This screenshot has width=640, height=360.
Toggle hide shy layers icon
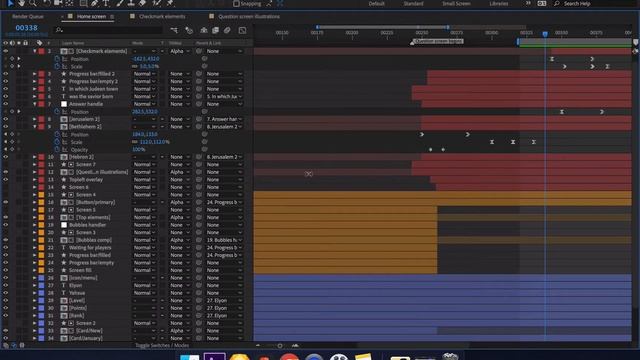204,30
